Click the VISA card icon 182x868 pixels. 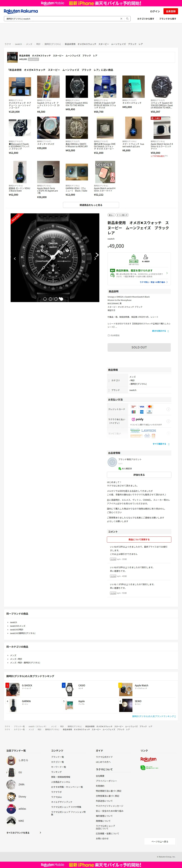(142, 407)
